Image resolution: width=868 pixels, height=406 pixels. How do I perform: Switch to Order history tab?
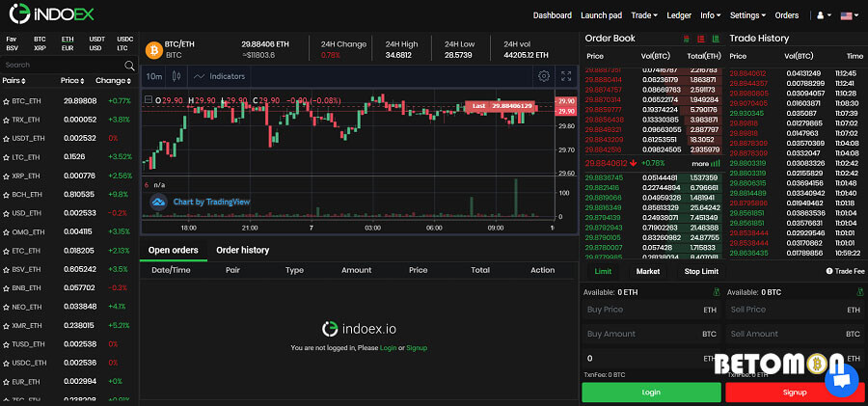click(x=242, y=251)
